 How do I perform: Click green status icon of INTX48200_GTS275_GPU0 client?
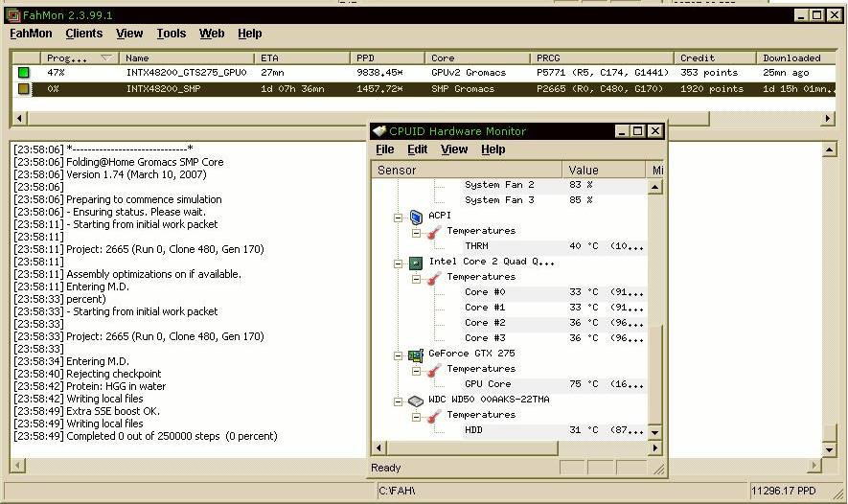coord(23,73)
